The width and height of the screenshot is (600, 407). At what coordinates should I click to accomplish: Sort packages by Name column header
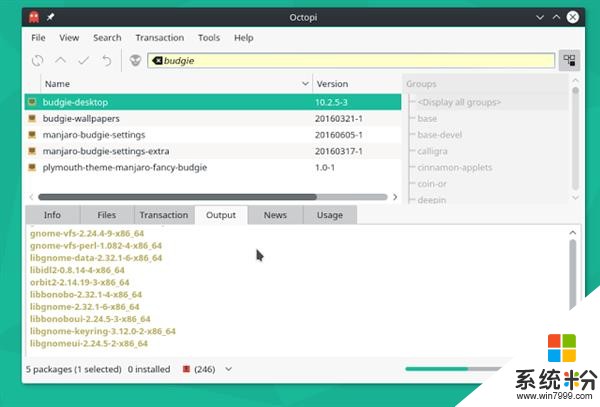176,84
